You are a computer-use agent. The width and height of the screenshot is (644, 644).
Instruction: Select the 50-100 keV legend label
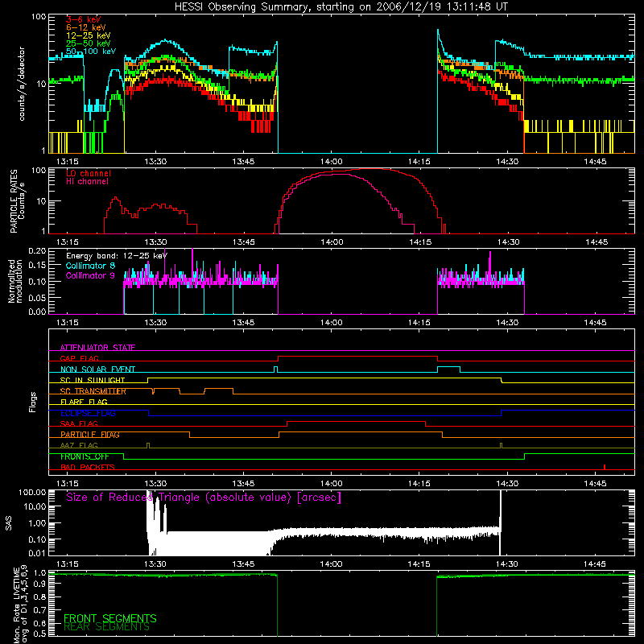pos(91,51)
